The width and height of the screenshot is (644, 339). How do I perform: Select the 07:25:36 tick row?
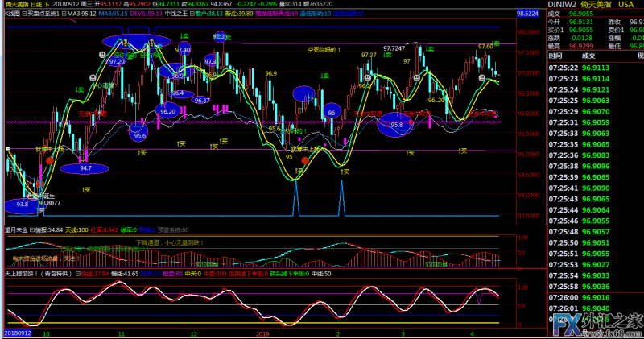click(596, 155)
